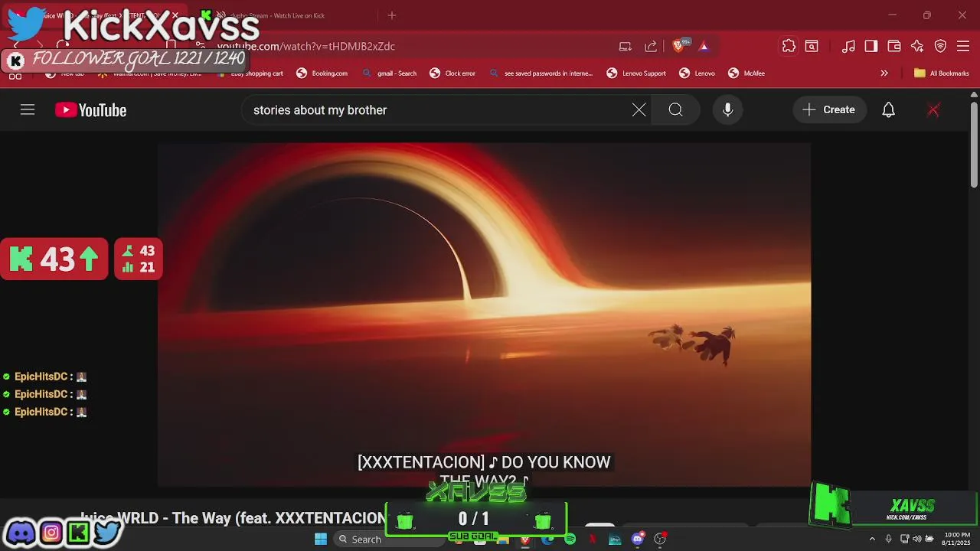This screenshot has height=551, width=980.
Task: Open the All Bookmarks folder
Action: (942, 73)
